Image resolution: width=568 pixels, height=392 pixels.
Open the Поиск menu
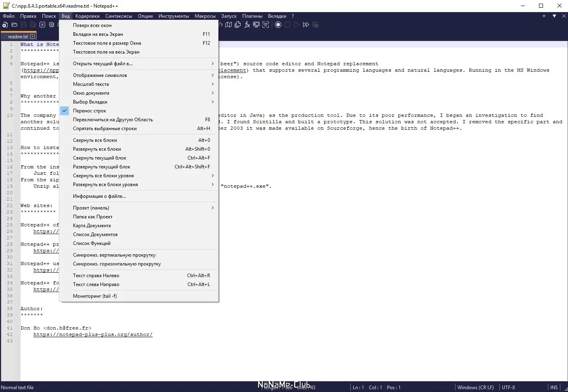click(49, 16)
